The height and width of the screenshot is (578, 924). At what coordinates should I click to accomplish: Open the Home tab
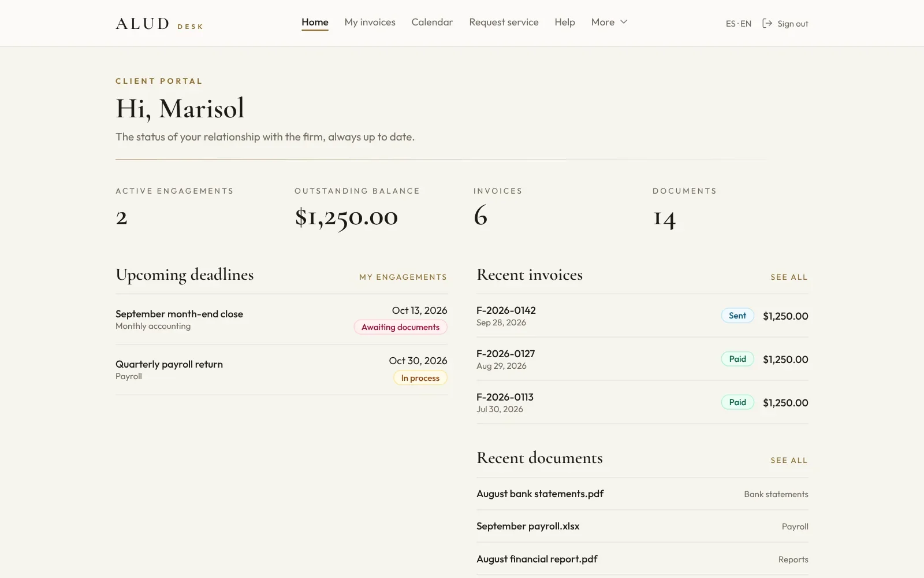point(315,22)
